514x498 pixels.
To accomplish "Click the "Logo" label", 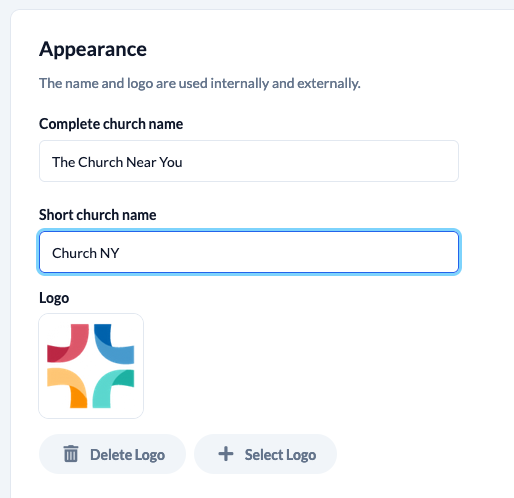I will pyautogui.click(x=54, y=298).
